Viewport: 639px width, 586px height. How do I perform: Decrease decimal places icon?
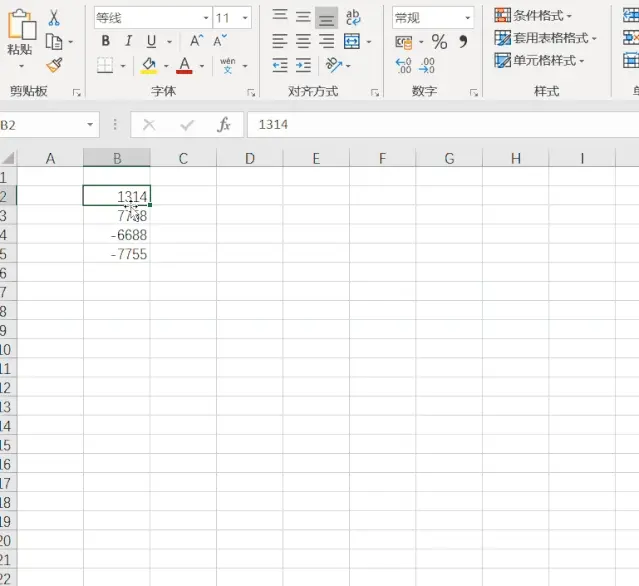click(x=427, y=65)
